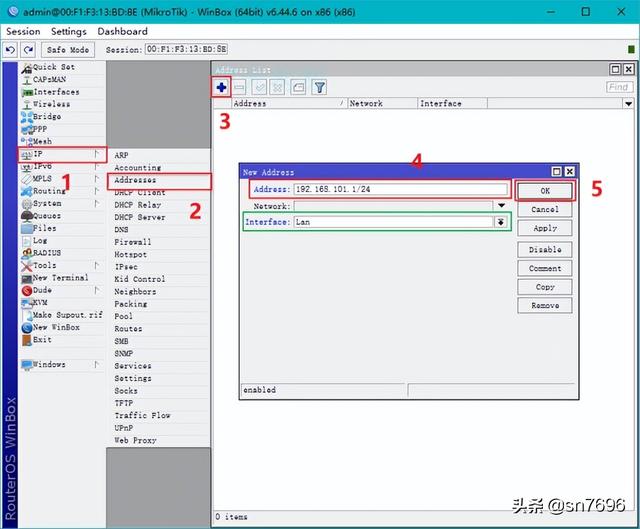Sort by the Address column header
This screenshot has height=529, width=640.
tap(289, 104)
